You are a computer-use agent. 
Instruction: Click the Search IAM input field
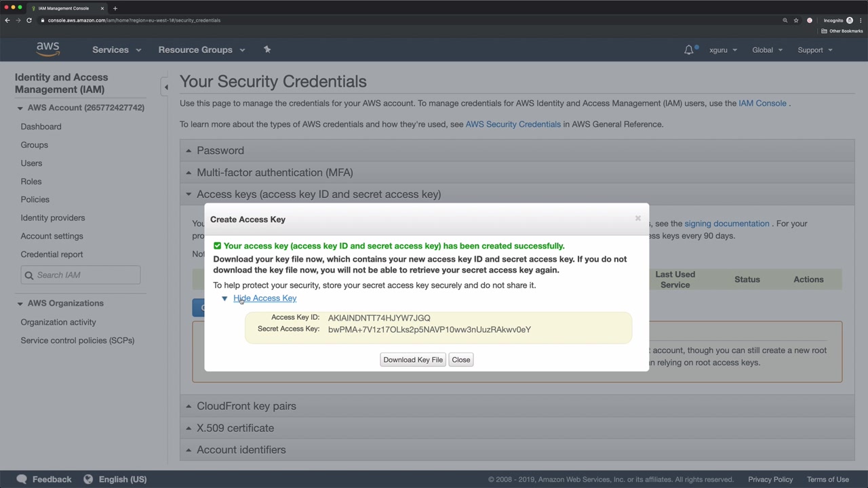(x=86, y=275)
